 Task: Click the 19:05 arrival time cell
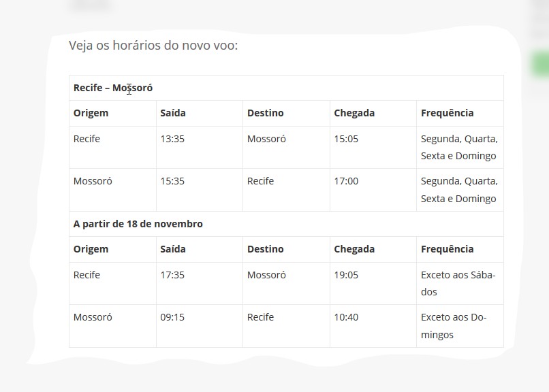[346, 275]
